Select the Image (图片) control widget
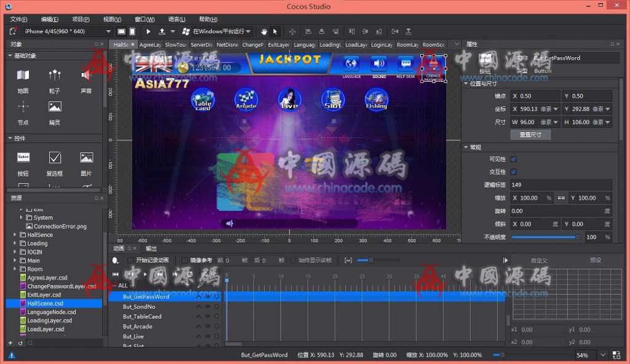The height and width of the screenshot is (364, 630). point(86,164)
